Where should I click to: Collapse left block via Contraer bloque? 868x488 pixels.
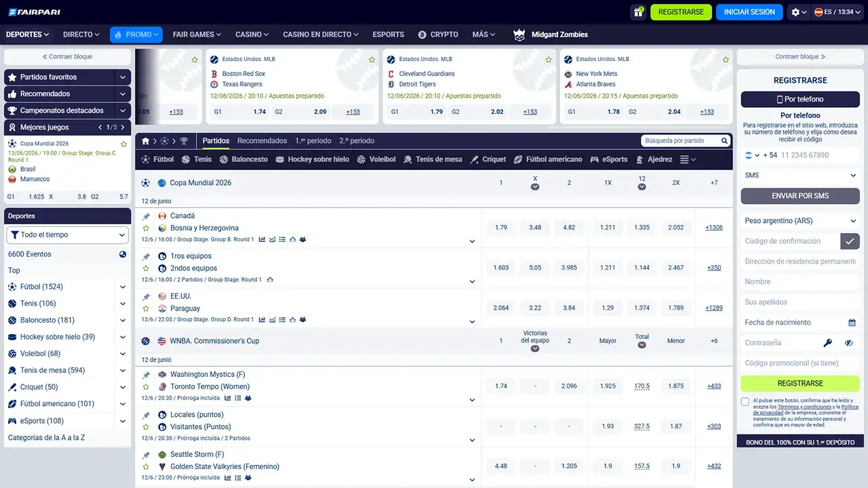(67, 57)
